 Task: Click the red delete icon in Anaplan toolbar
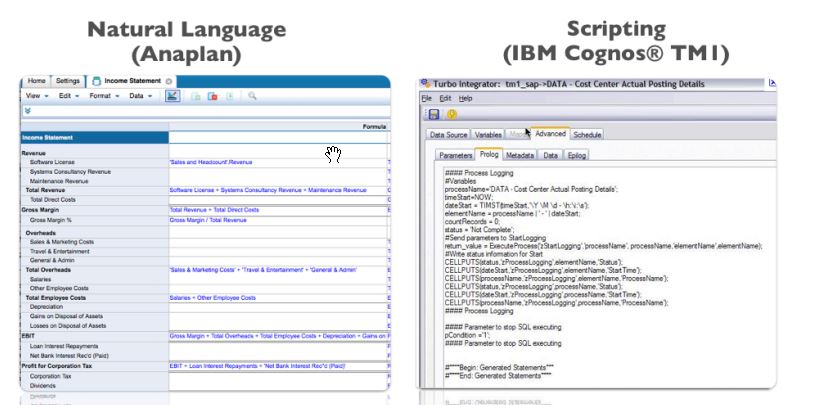(x=212, y=96)
